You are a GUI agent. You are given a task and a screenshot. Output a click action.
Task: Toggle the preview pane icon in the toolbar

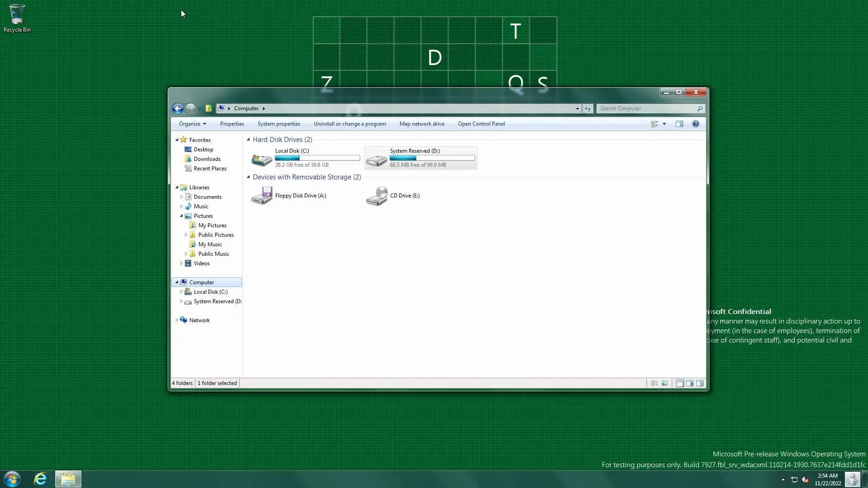[679, 124]
